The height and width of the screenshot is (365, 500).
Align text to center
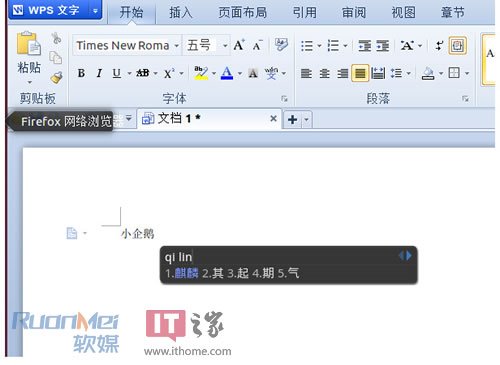[324, 73]
